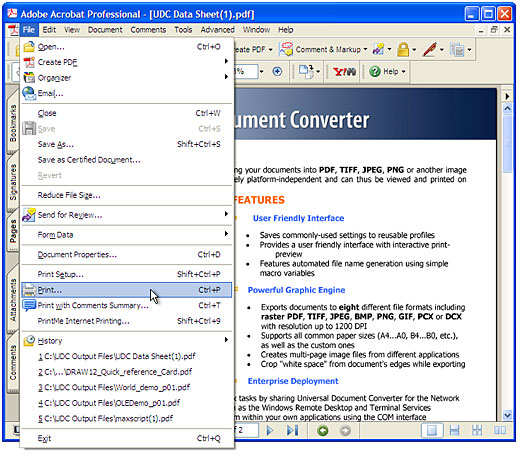Screen dimensions: 525x454
Task: Open recent file DRAW12_Quick_reference_Card.pdf
Action: point(127,372)
